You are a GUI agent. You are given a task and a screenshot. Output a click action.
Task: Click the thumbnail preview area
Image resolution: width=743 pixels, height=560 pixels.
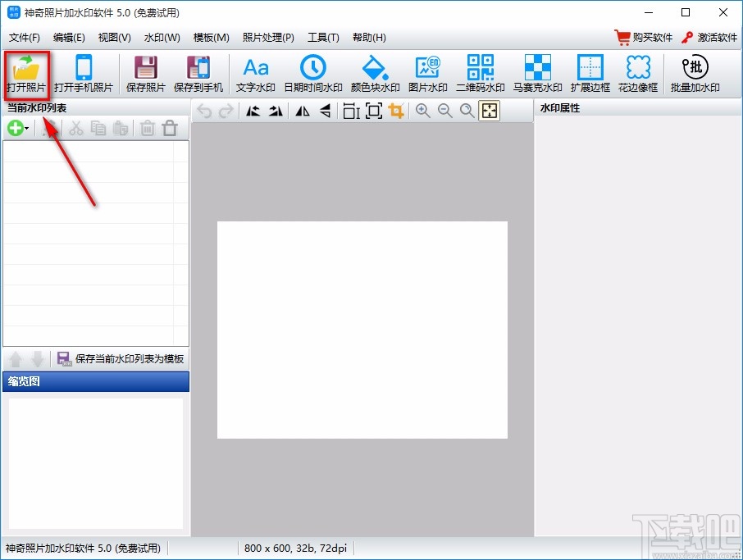(96, 463)
